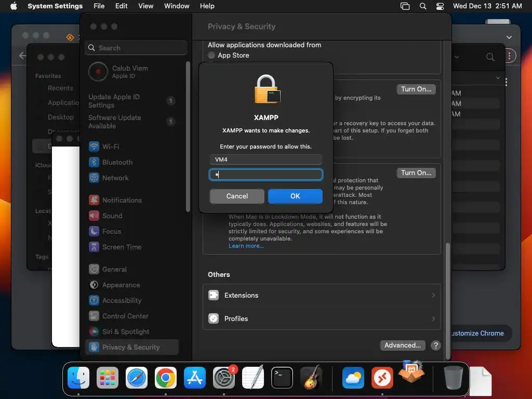
Task: Open the View menu
Action: pyautogui.click(x=145, y=6)
